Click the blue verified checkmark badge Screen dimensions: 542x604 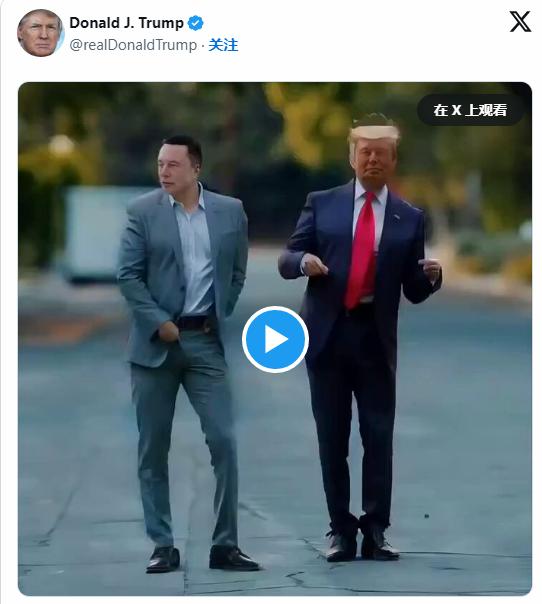pos(195,23)
